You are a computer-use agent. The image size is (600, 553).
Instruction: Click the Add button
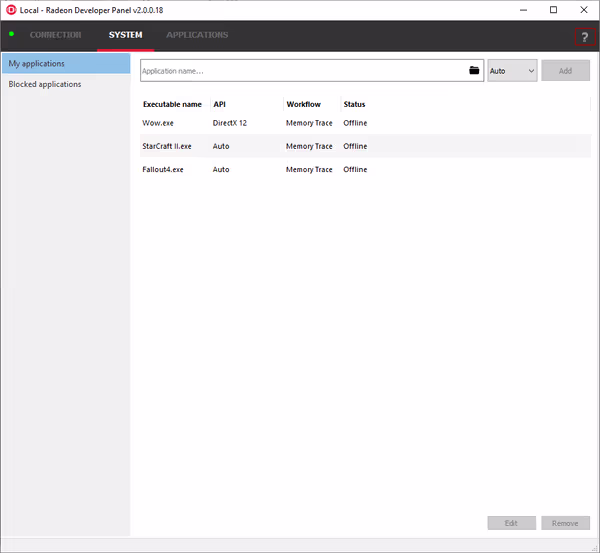pyautogui.click(x=565, y=70)
